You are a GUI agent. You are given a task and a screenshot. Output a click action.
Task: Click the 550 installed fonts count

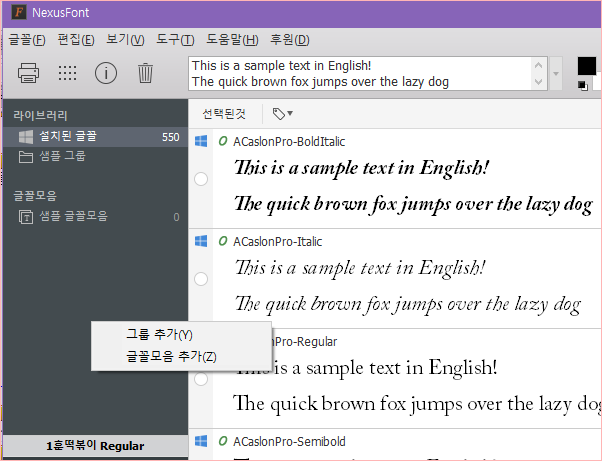[170, 137]
